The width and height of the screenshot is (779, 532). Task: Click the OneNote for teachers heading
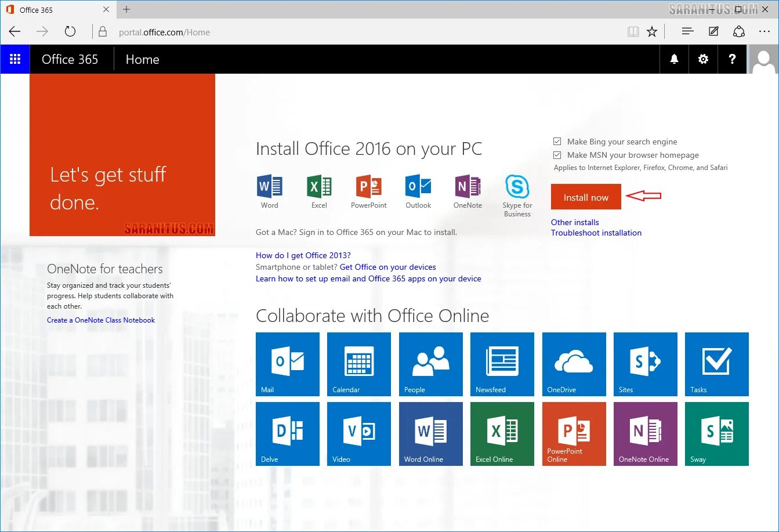point(105,269)
